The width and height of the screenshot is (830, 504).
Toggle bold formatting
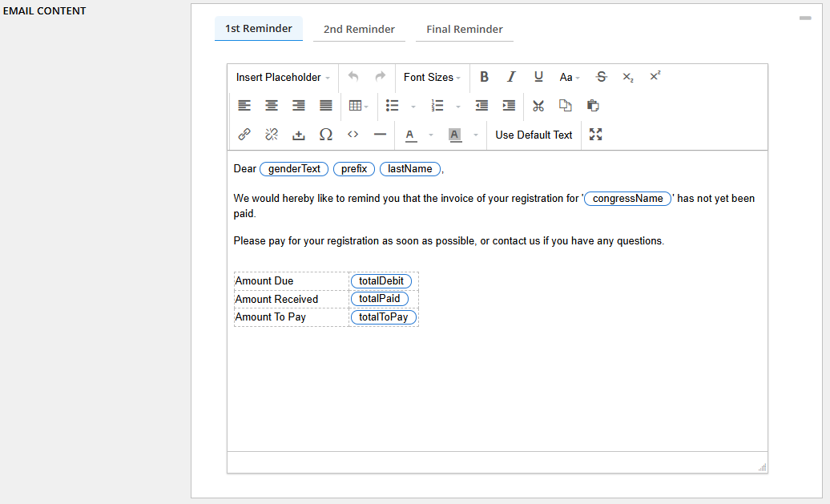click(484, 77)
